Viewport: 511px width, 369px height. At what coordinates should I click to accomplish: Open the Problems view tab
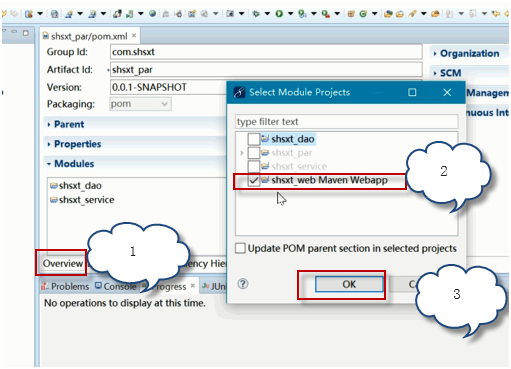point(65,286)
